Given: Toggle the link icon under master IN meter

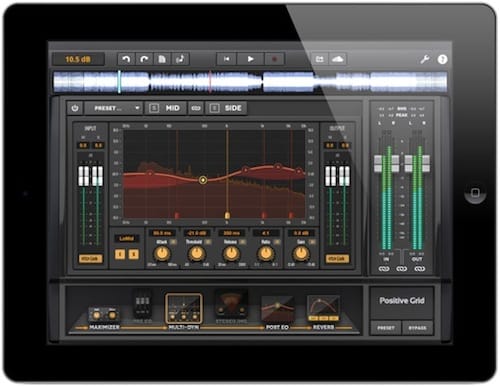Looking at the screenshot, I should (x=384, y=269).
